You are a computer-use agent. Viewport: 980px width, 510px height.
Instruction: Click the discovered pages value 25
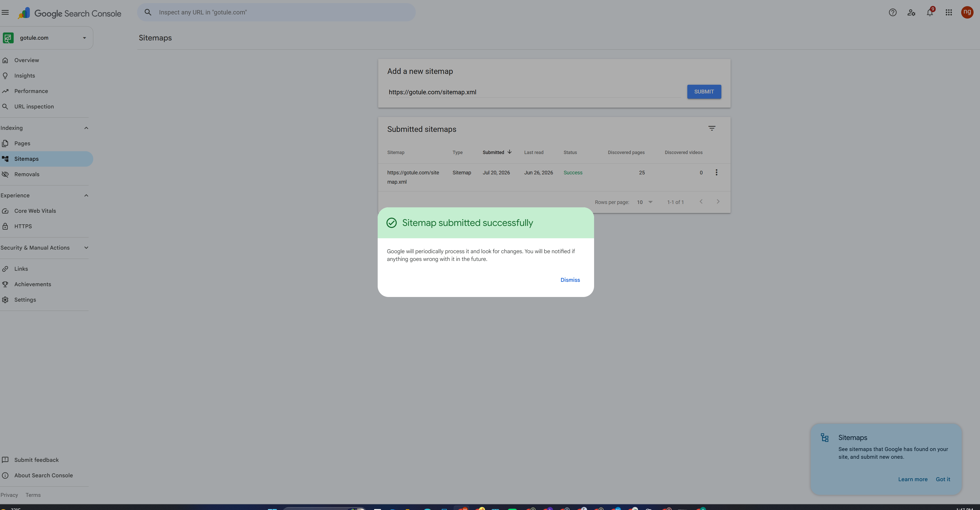click(x=642, y=173)
